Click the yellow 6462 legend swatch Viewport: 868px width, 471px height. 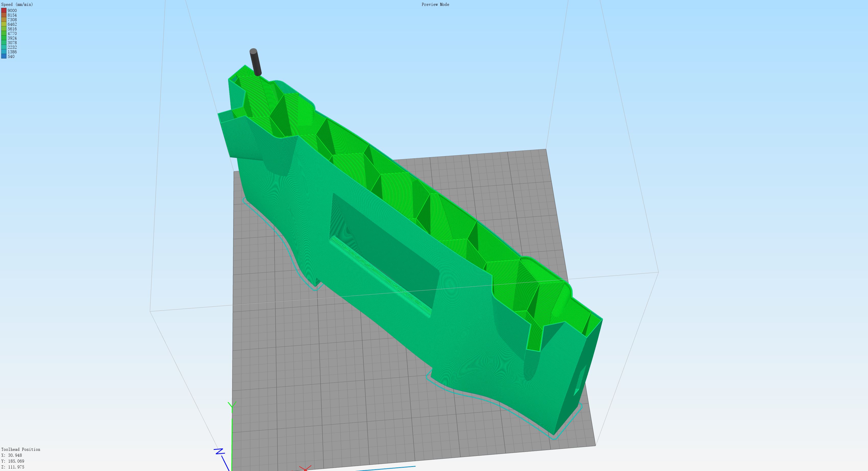[x=4, y=24]
